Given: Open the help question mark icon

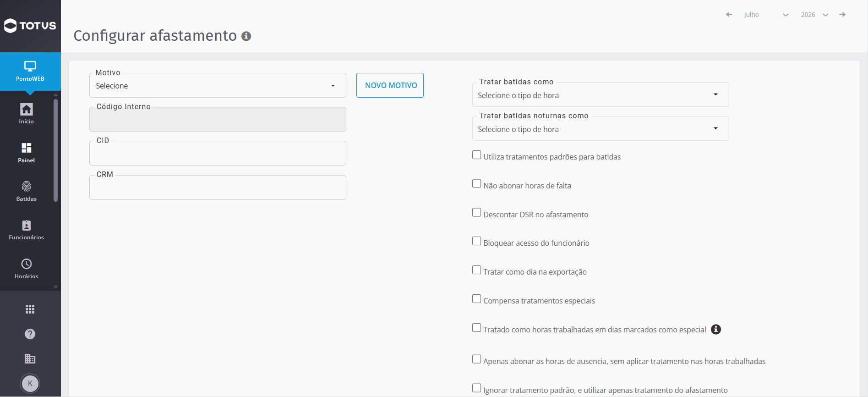Looking at the screenshot, I should tap(30, 334).
